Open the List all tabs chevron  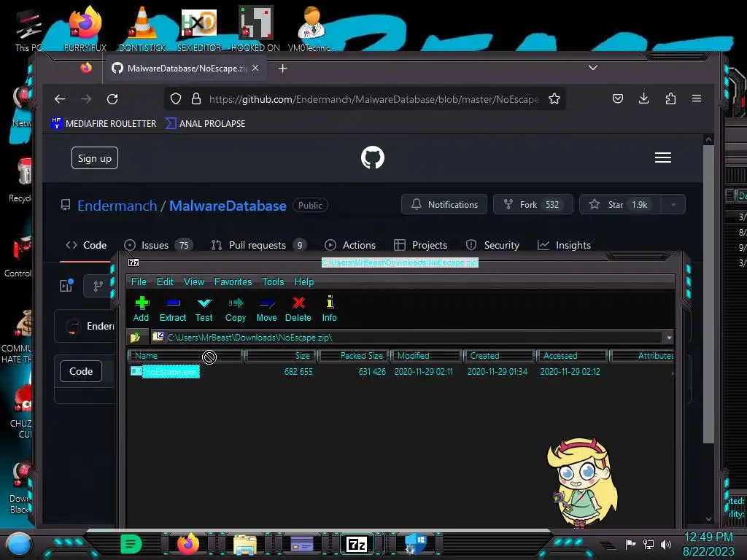[x=592, y=68]
